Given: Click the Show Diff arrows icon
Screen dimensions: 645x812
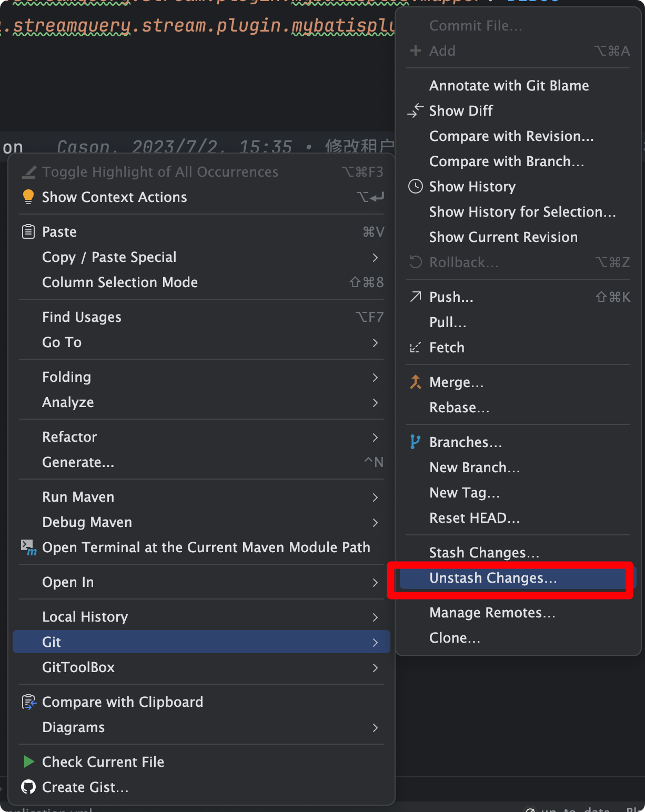Looking at the screenshot, I should pyautogui.click(x=416, y=111).
